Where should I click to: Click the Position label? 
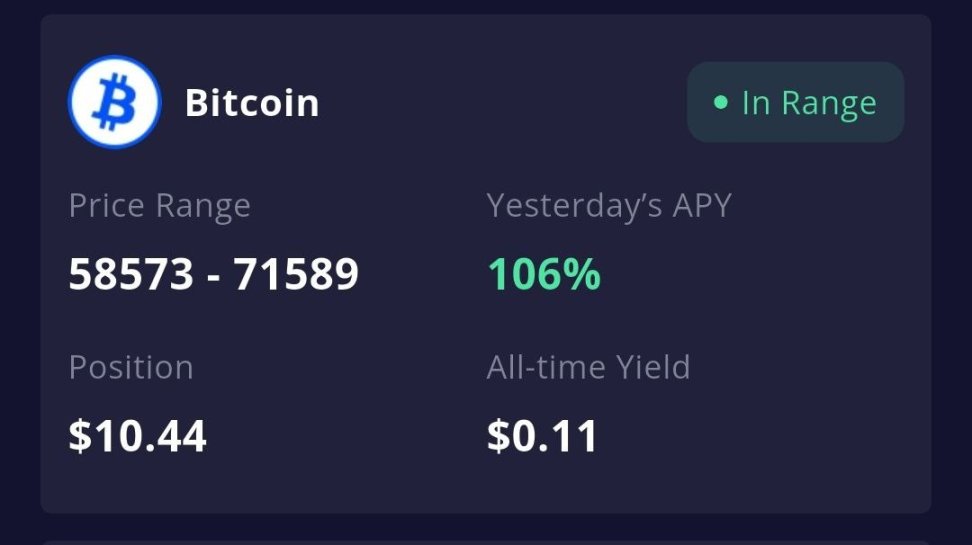pyautogui.click(x=131, y=367)
